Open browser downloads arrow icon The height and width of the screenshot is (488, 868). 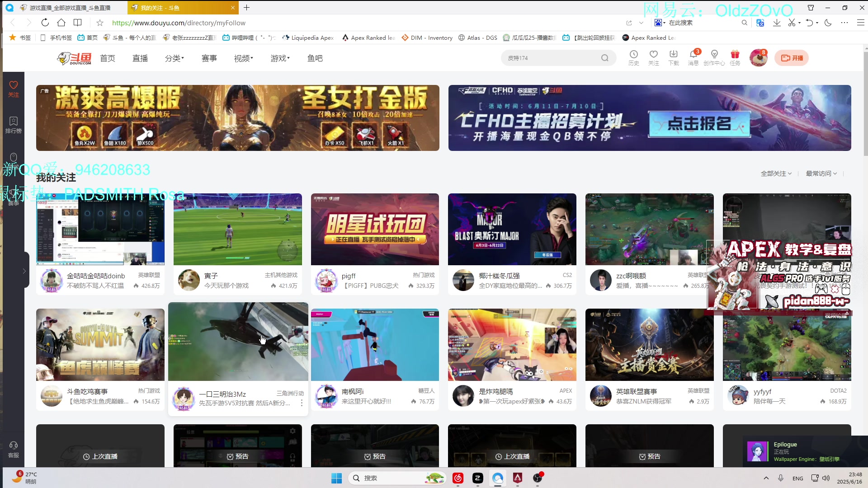click(777, 23)
